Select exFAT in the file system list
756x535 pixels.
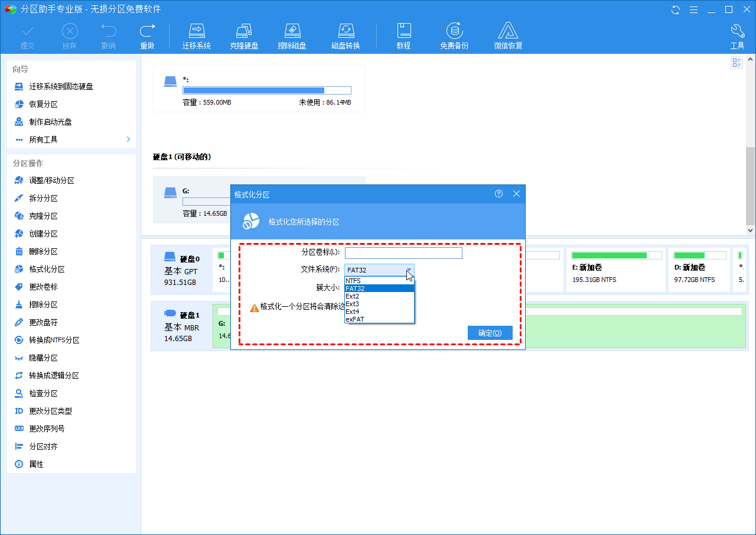(x=354, y=319)
